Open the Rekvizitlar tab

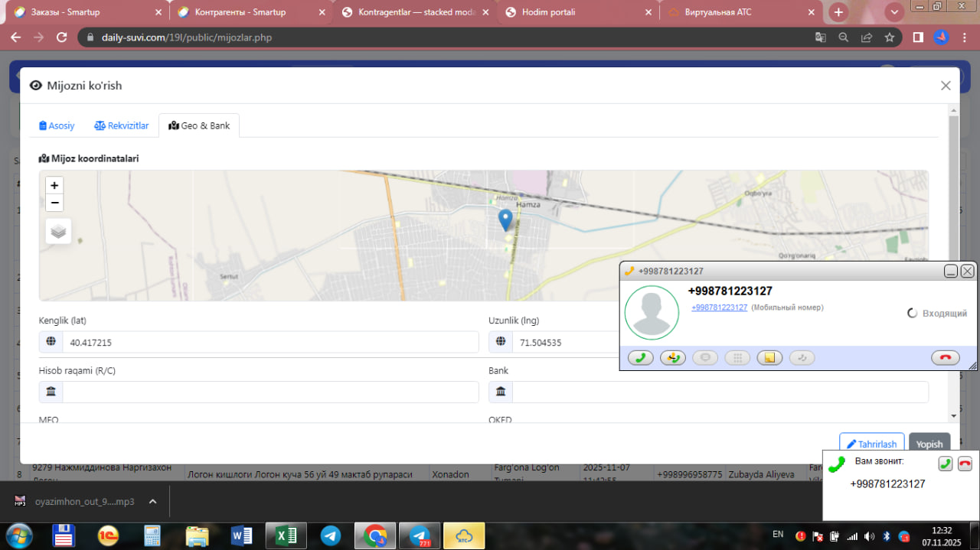click(122, 125)
